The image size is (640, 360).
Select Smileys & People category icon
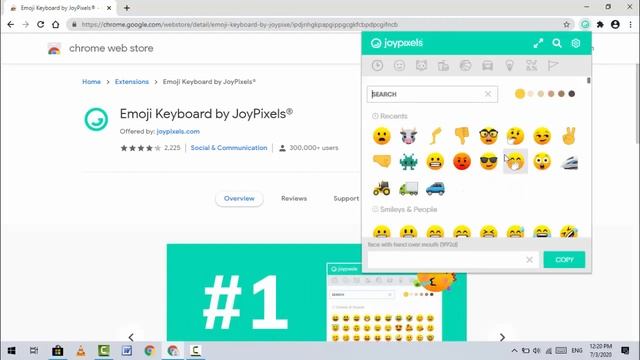tap(399, 65)
